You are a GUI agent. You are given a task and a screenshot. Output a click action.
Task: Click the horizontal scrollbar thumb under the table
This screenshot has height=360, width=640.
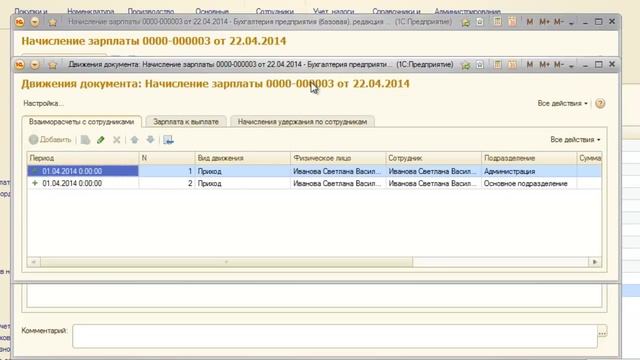(x=227, y=262)
